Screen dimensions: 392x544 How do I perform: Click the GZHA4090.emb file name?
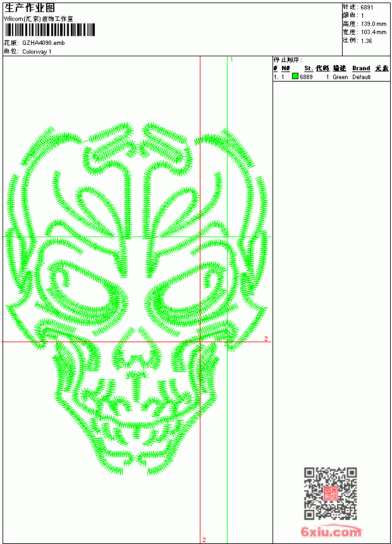pyautogui.click(x=44, y=43)
